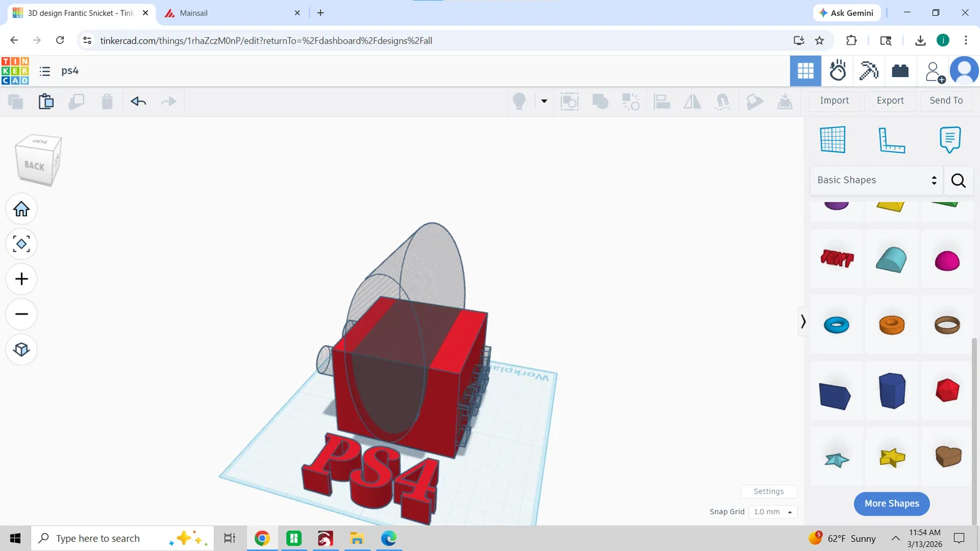The width and height of the screenshot is (980, 551).
Task: Click the paste clipboard icon
Action: [x=46, y=102]
